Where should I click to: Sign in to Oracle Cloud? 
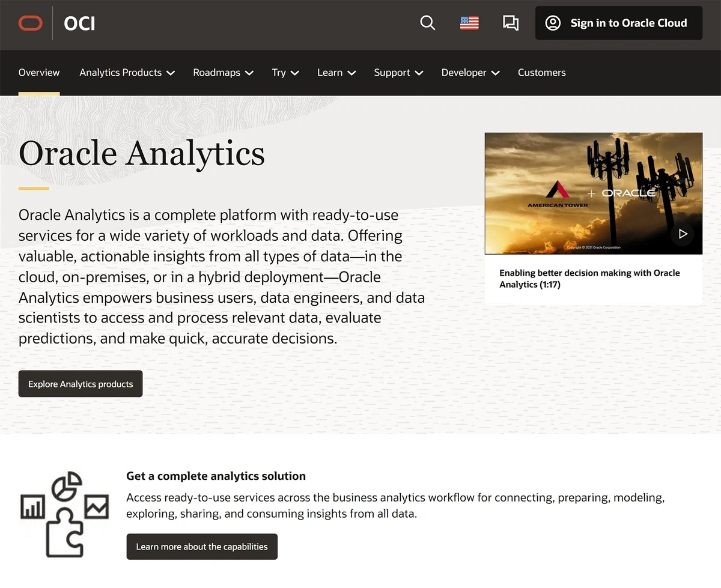619,23
